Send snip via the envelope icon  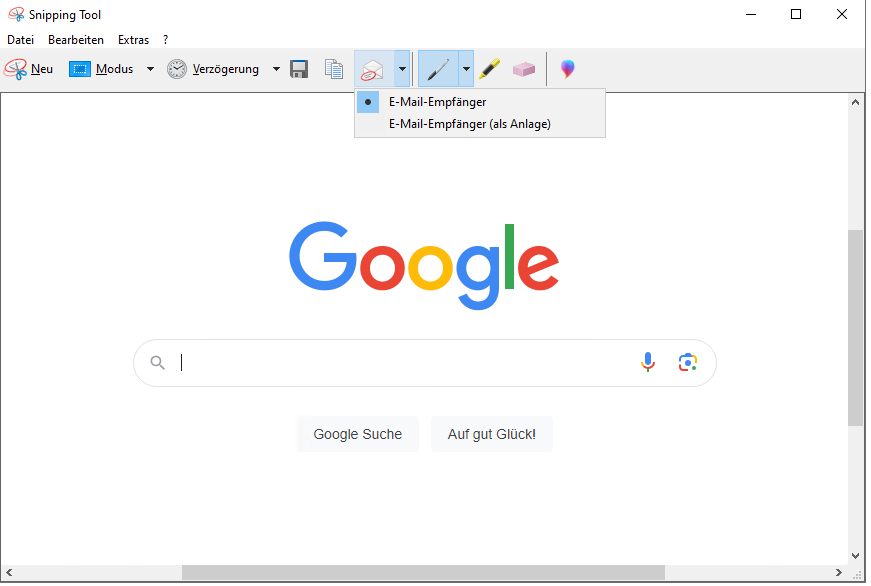[x=372, y=70]
